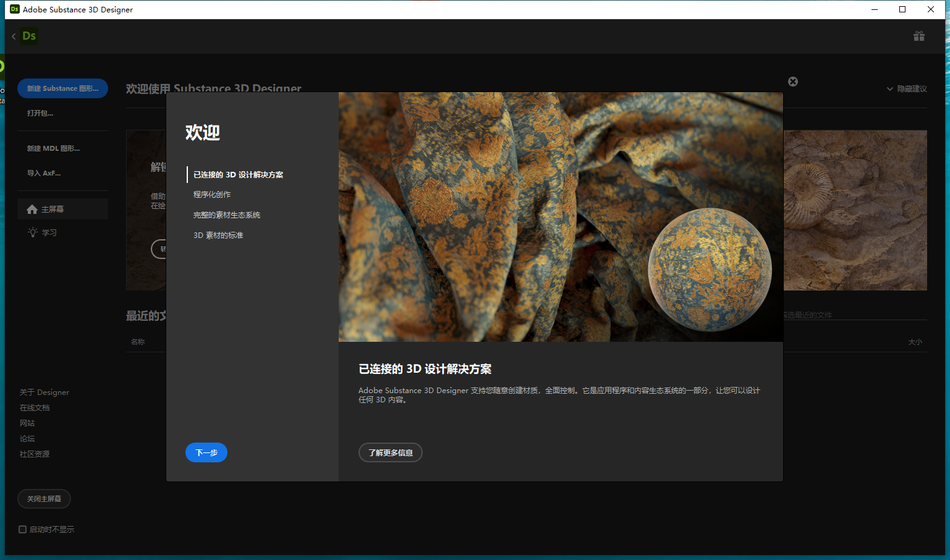
Task: Select 3D 素材的标准 in welcome list
Action: click(218, 235)
